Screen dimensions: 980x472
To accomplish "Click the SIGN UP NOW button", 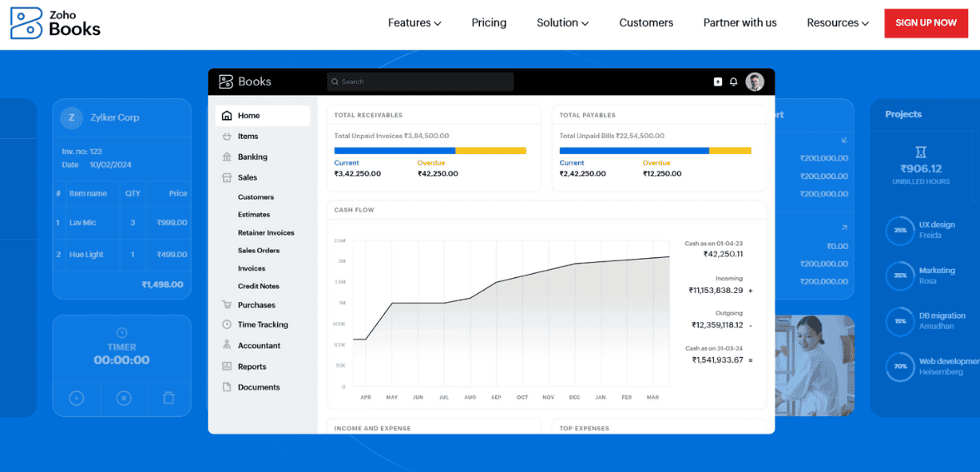I will click(926, 23).
